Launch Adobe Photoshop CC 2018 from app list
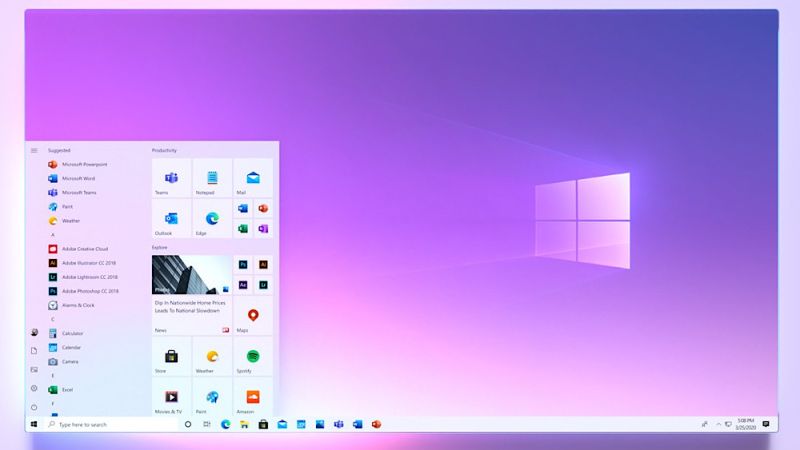This screenshot has width=800, height=450. click(83, 291)
